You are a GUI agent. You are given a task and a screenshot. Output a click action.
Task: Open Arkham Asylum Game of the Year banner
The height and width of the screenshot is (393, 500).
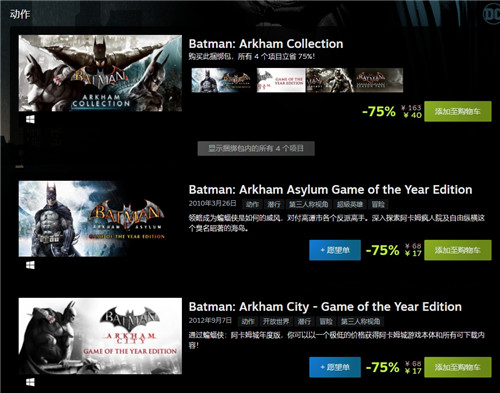click(100, 219)
